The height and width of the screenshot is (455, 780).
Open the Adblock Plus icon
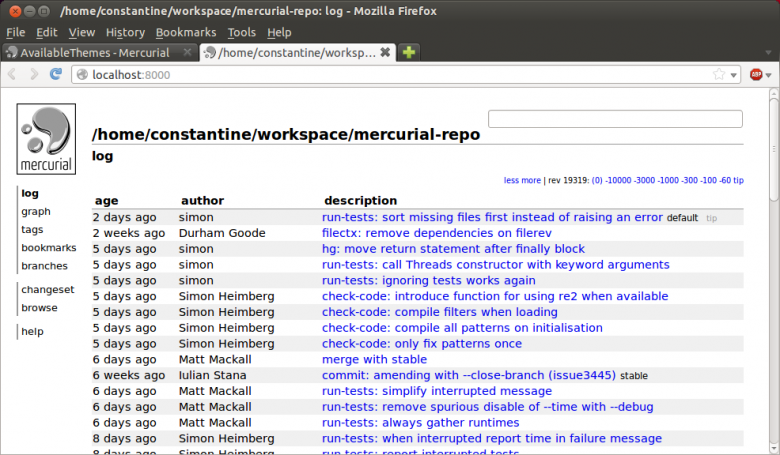click(x=756, y=75)
